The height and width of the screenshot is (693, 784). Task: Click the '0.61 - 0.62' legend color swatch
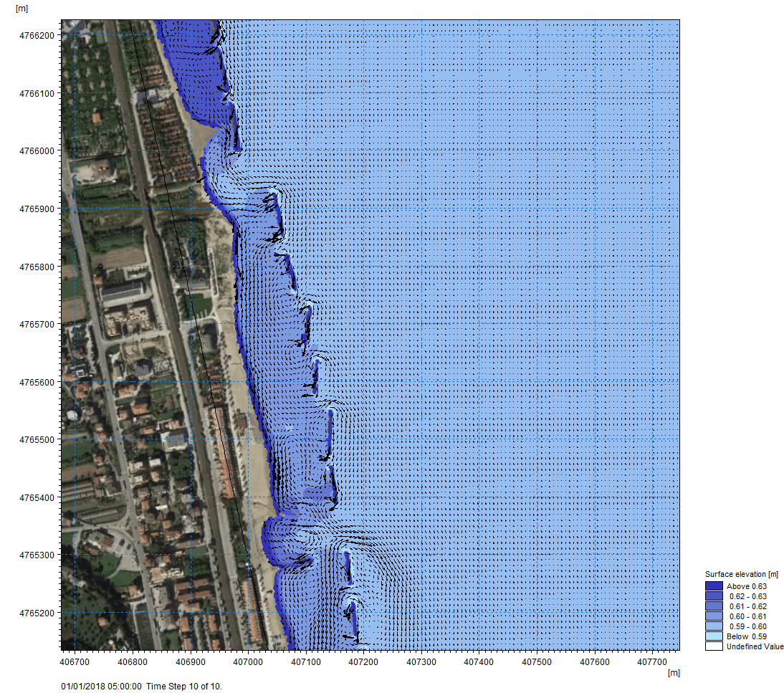coord(714,606)
